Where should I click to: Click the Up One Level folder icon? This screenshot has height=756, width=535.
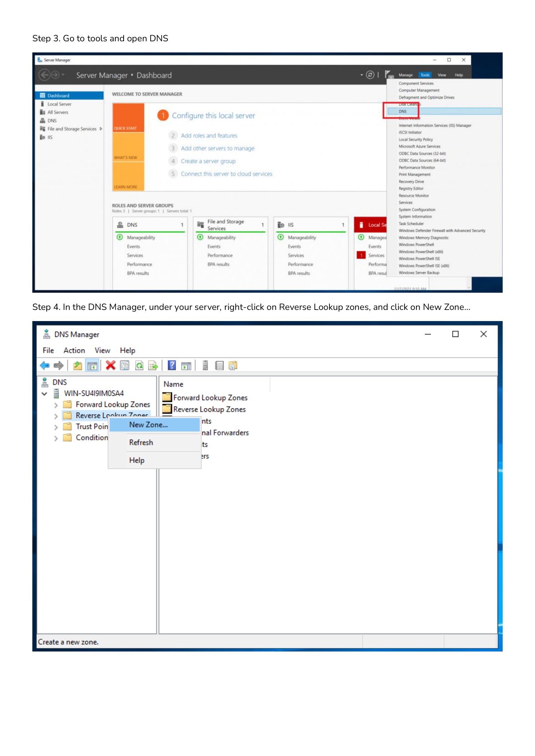click(x=78, y=366)
